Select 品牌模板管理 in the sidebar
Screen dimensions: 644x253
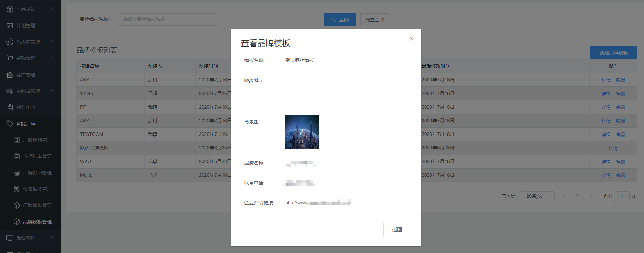point(37,222)
